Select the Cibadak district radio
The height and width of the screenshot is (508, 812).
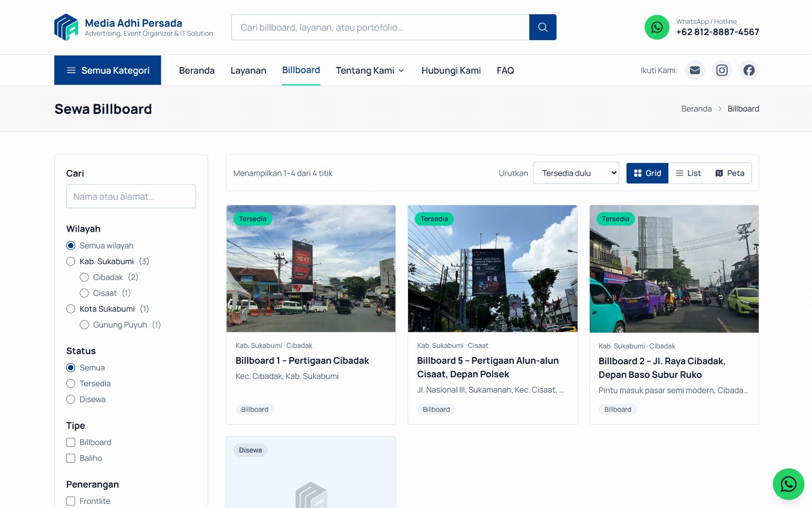click(84, 277)
